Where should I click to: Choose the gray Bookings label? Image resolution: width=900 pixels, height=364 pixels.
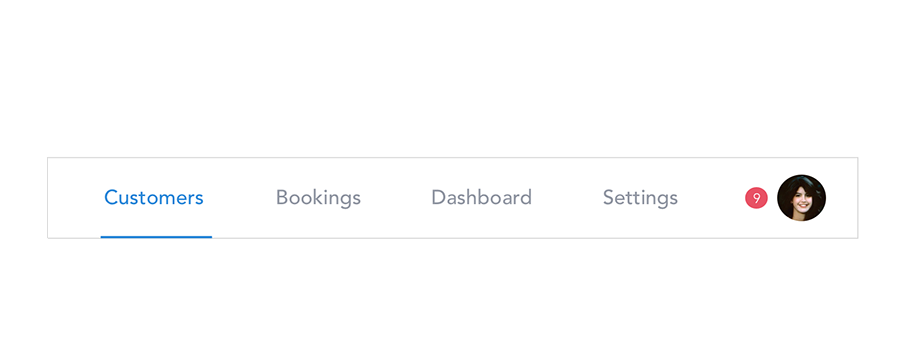coord(318,198)
